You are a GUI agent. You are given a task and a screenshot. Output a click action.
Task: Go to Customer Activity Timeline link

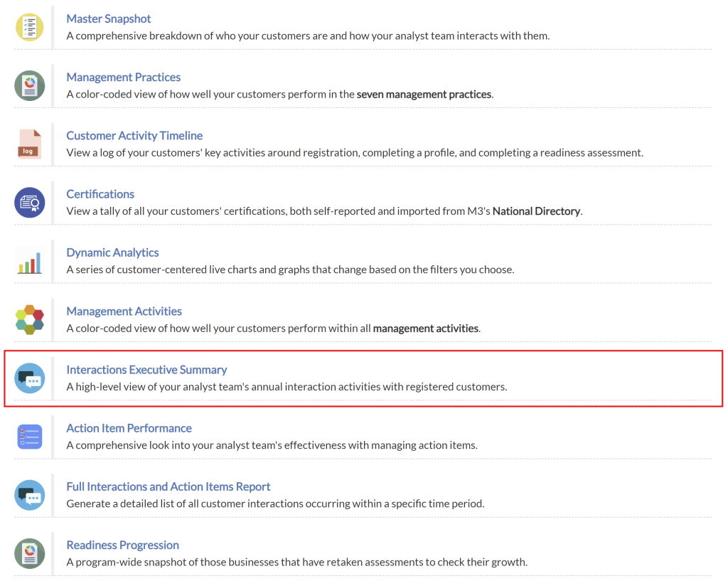pos(134,135)
